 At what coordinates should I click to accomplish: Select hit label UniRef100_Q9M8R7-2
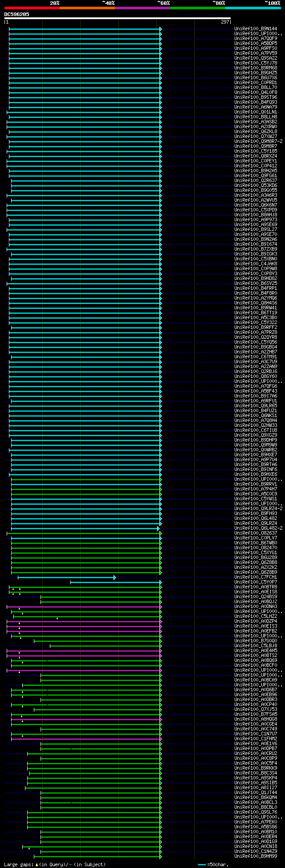pos(258,142)
